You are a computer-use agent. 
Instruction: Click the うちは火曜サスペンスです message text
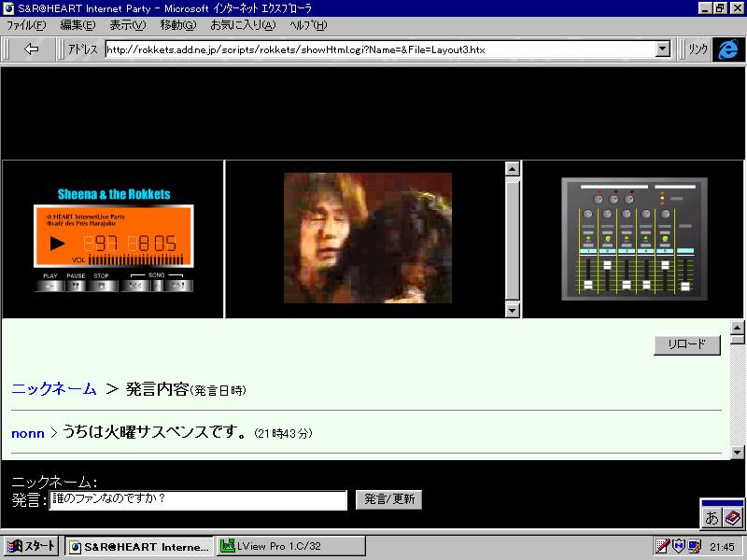[x=155, y=432]
